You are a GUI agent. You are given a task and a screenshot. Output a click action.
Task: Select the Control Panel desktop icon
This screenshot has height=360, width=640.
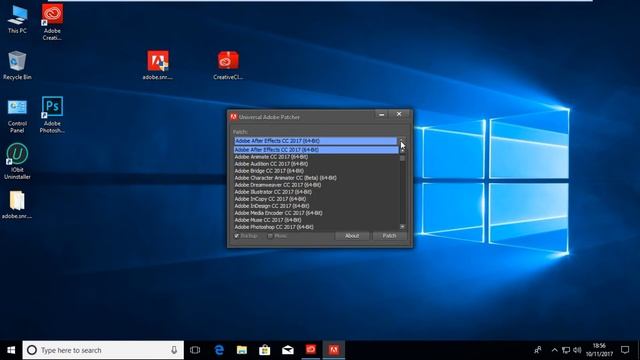[x=17, y=116]
